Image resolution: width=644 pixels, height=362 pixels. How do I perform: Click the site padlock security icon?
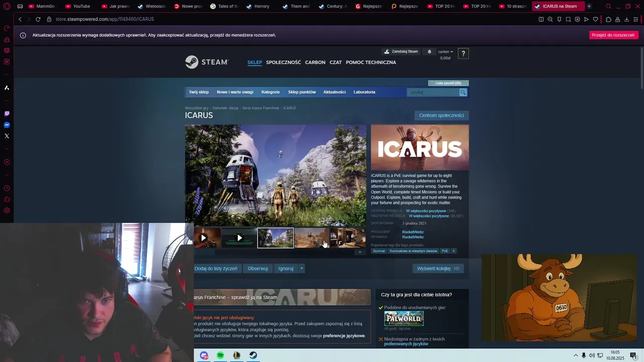49,19
